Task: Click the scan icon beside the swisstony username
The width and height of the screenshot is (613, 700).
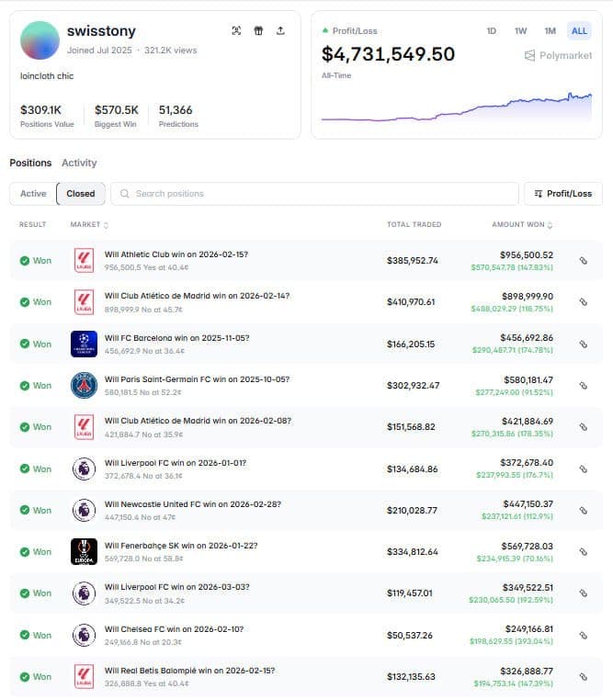Action: pyautogui.click(x=236, y=30)
